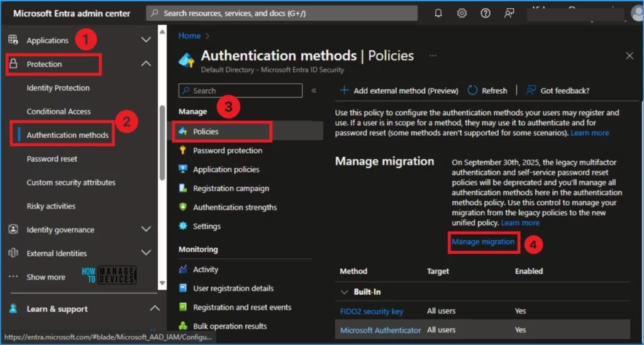This screenshot has height=345, width=644.
Task: Open Conditional Access in sidebar
Action: pyautogui.click(x=58, y=111)
